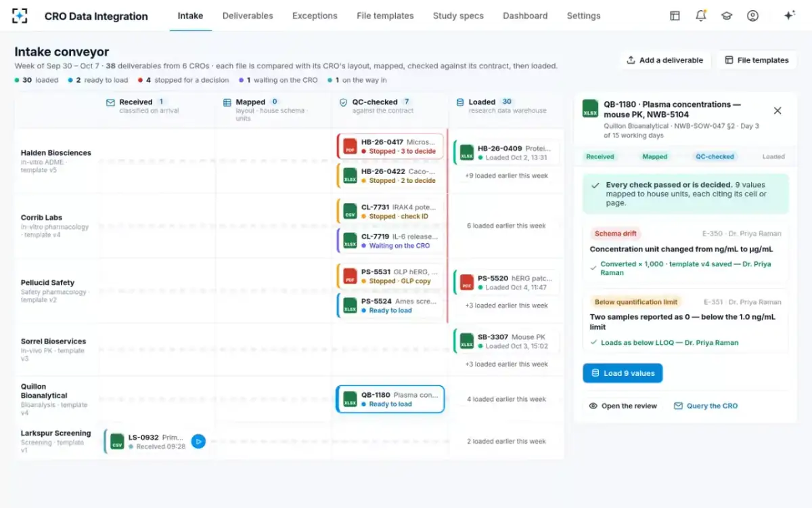Open the CL-7719 IL-6 release card
This screenshot has width=812, height=508.
pos(390,241)
